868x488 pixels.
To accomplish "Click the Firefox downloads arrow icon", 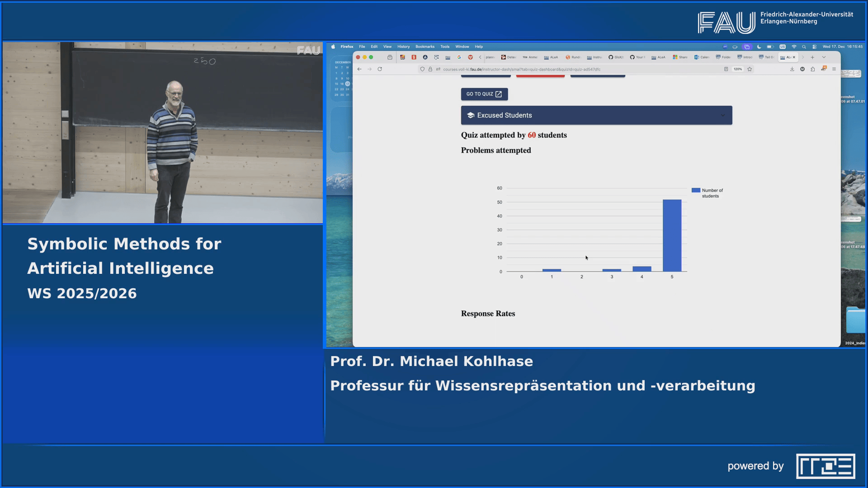I will [x=793, y=69].
